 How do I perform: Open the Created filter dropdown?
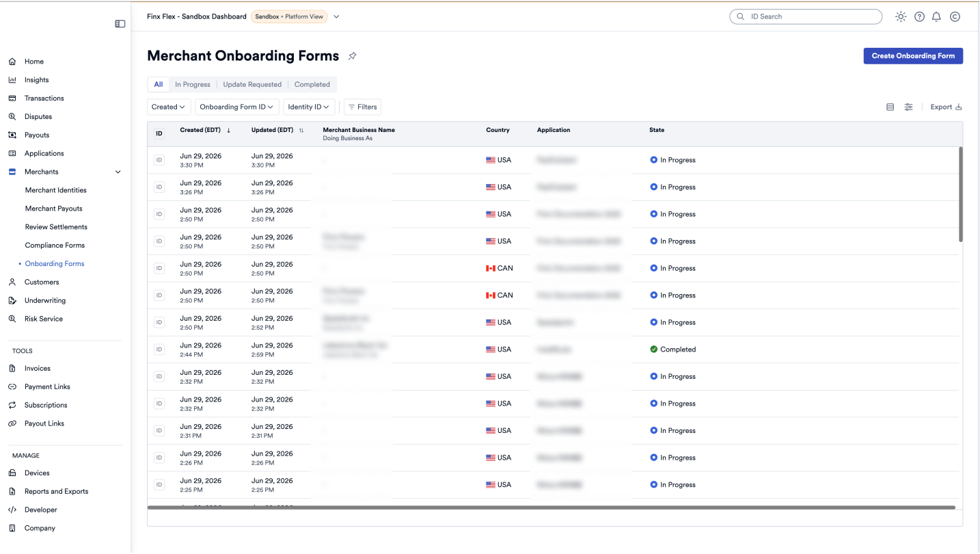click(x=169, y=107)
